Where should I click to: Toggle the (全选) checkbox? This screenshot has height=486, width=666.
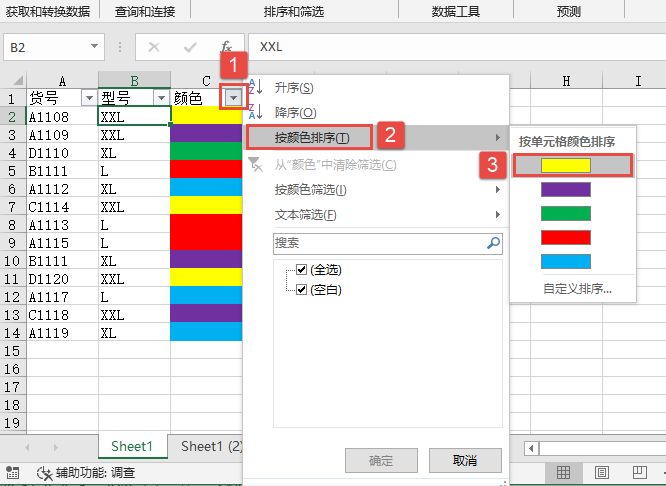click(x=303, y=270)
